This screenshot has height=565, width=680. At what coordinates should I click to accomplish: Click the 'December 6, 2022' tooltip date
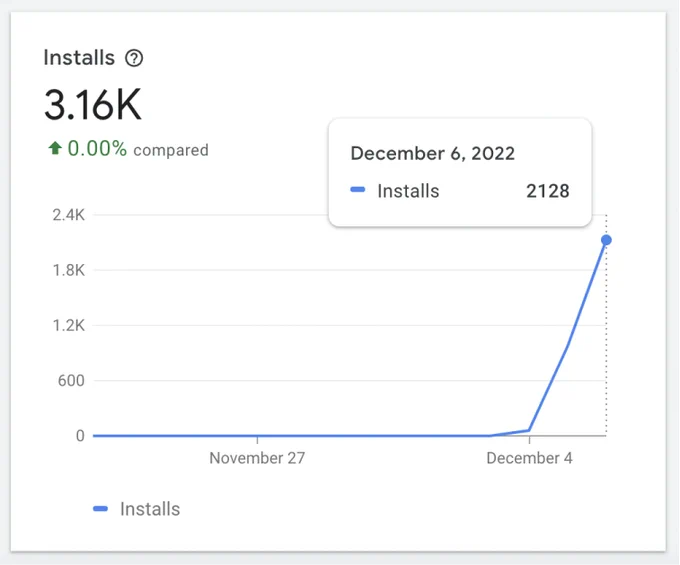click(432, 153)
